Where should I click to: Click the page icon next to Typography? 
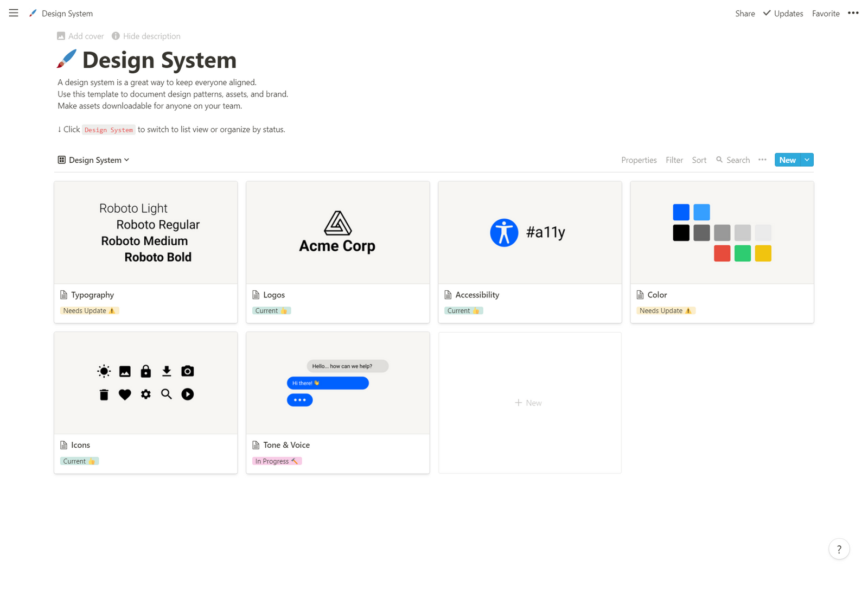[x=63, y=295]
